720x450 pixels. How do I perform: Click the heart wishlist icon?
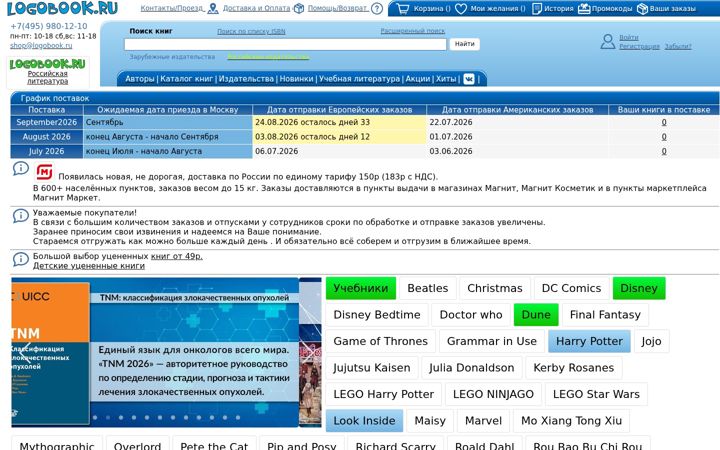tap(461, 9)
